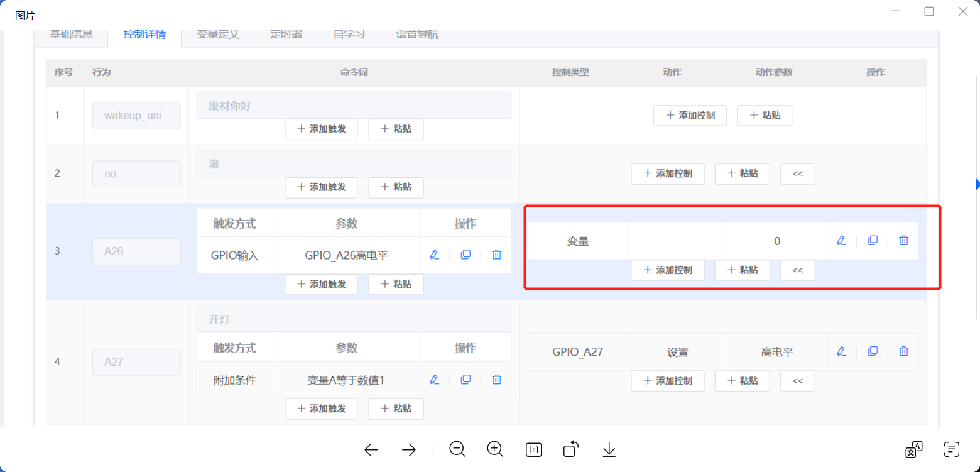Image resolution: width=980 pixels, height=472 pixels.
Task: Collapse row 2 controls with << button
Action: point(797,174)
